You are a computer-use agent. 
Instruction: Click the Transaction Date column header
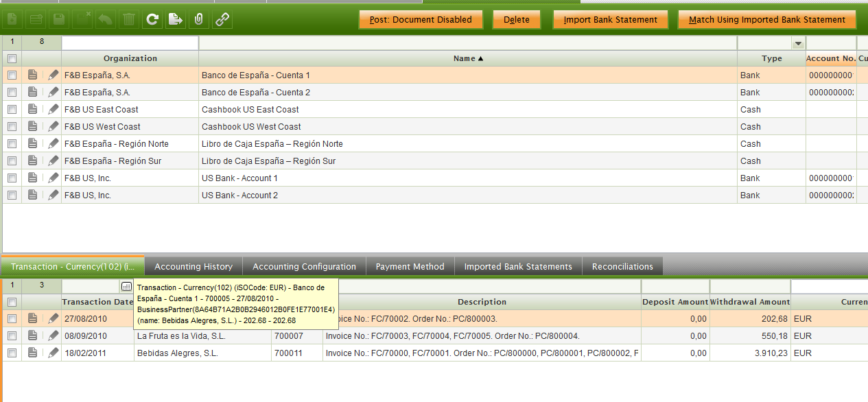[x=97, y=302]
